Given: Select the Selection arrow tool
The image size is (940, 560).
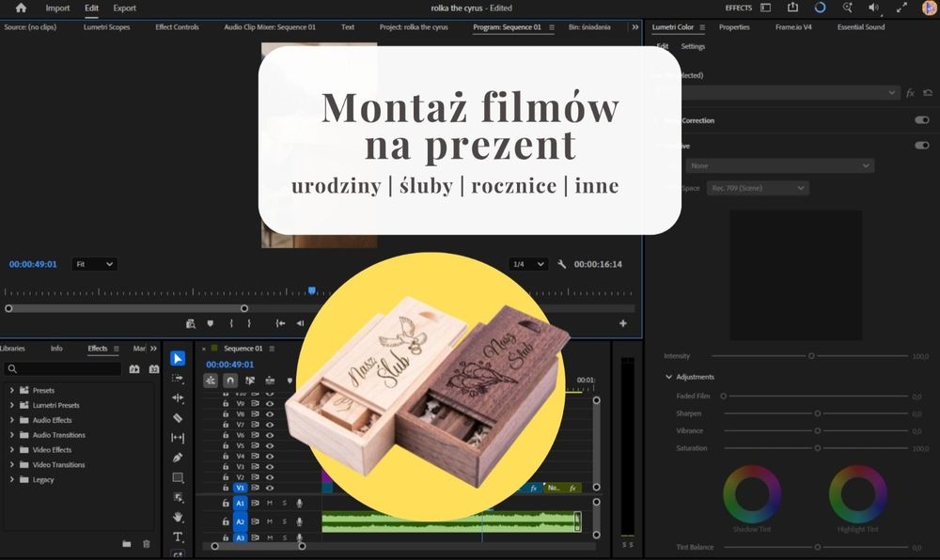Looking at the screenshot, I should pos(178,358).
